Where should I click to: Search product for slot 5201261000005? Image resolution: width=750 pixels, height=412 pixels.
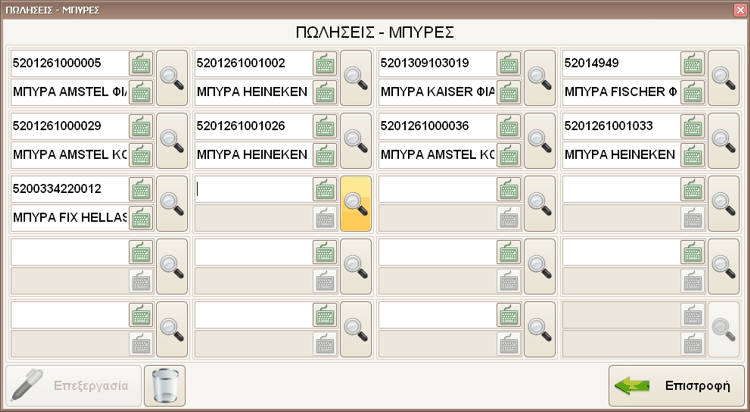[x=172, y=78]
